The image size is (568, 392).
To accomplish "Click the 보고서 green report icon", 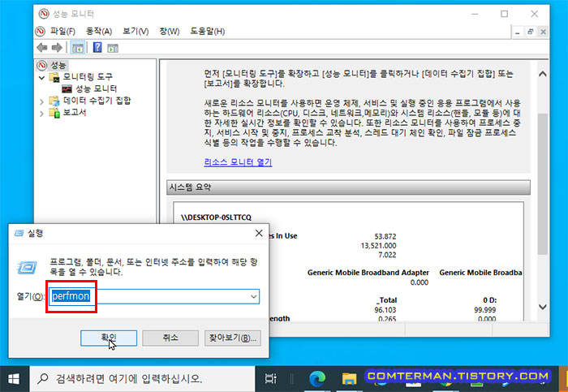I will pos(54,113).
